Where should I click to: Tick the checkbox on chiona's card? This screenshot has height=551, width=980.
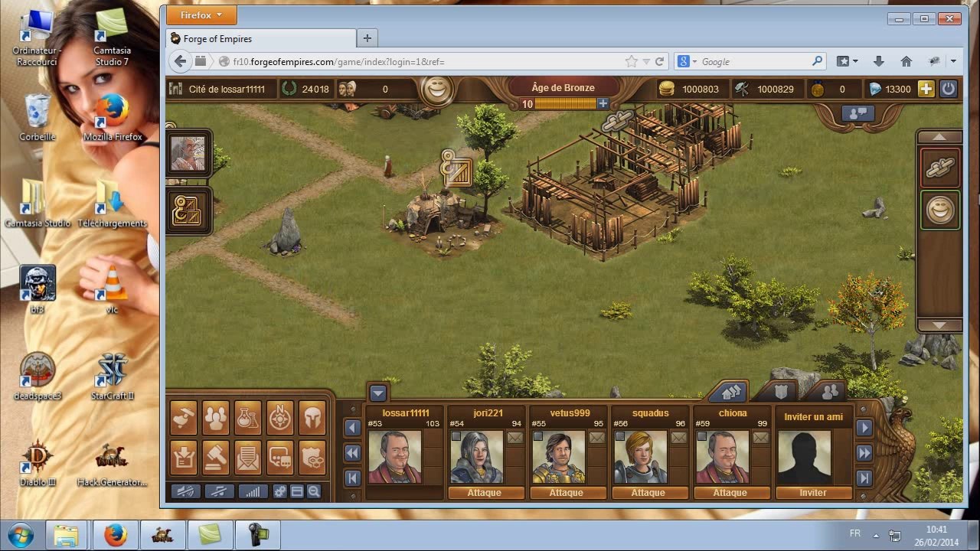[702, 436]
